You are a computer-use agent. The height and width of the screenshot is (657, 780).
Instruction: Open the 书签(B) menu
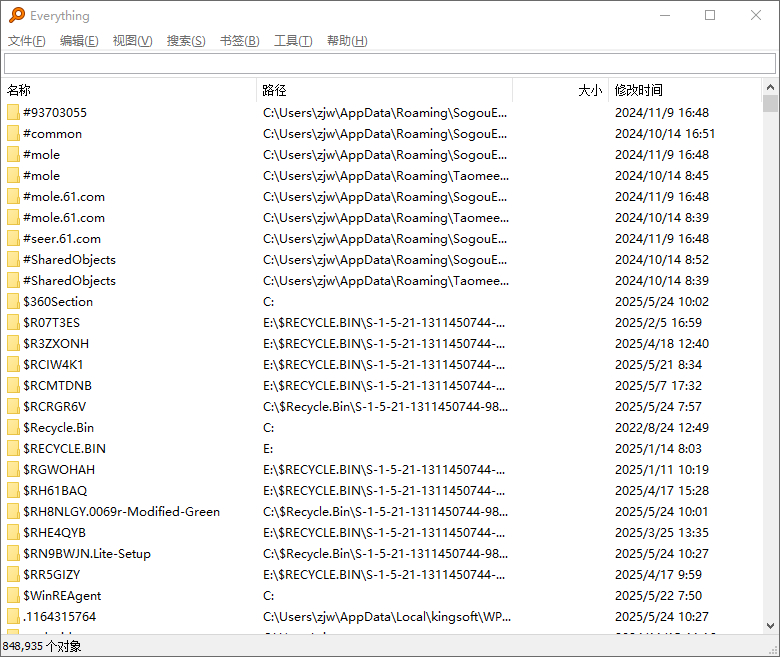(x=239, y=41)
